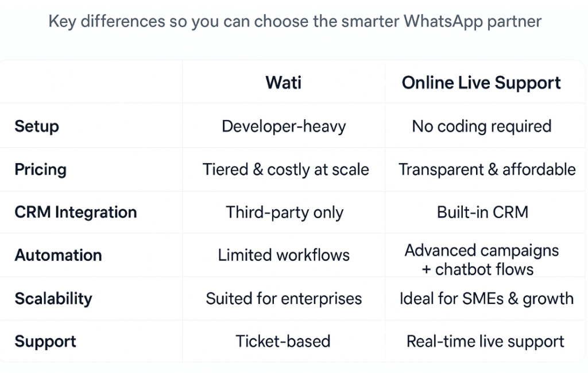Select the Wati column header
Viewport: 588px width, 373px height.
(284, 83)
